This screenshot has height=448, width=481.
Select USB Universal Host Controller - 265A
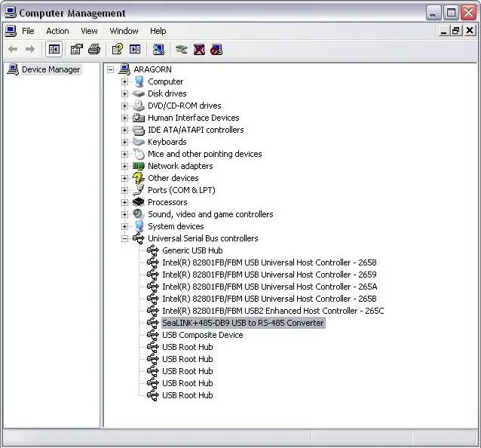pos(270,287)
